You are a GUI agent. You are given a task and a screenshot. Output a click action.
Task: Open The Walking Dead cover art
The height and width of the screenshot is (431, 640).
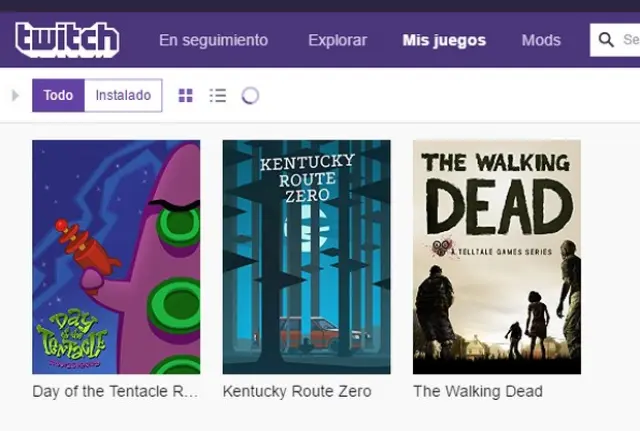coord(497,257)
